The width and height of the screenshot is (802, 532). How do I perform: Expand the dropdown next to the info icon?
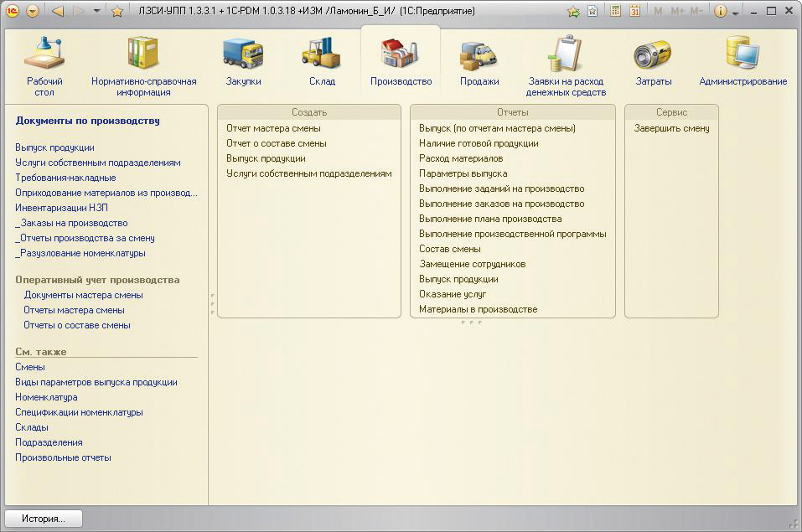[x=736, y=13]
